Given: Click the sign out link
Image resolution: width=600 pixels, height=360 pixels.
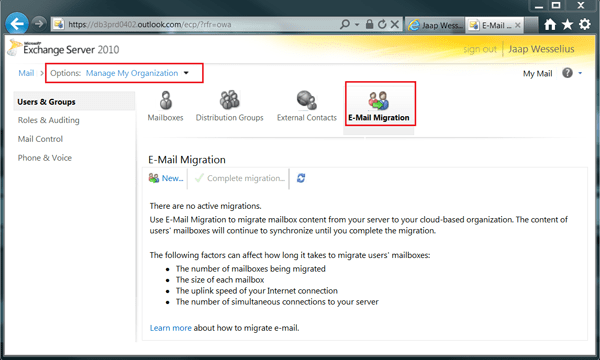Looking at the screenshot, I should 479,49.
